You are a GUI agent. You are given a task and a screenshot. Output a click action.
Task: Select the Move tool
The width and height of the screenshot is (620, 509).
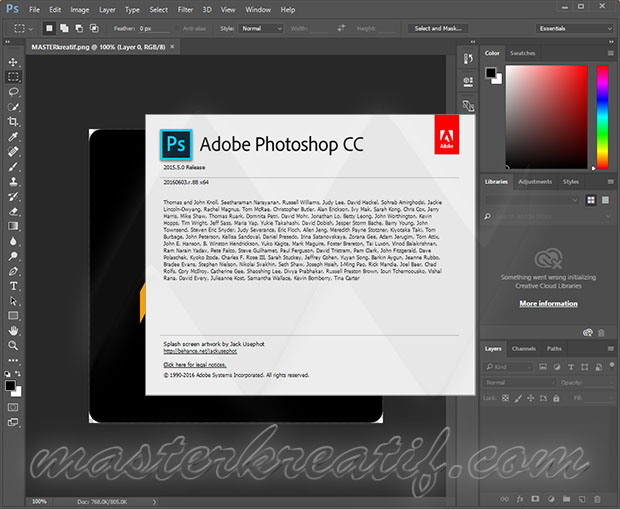pos(13,62)
